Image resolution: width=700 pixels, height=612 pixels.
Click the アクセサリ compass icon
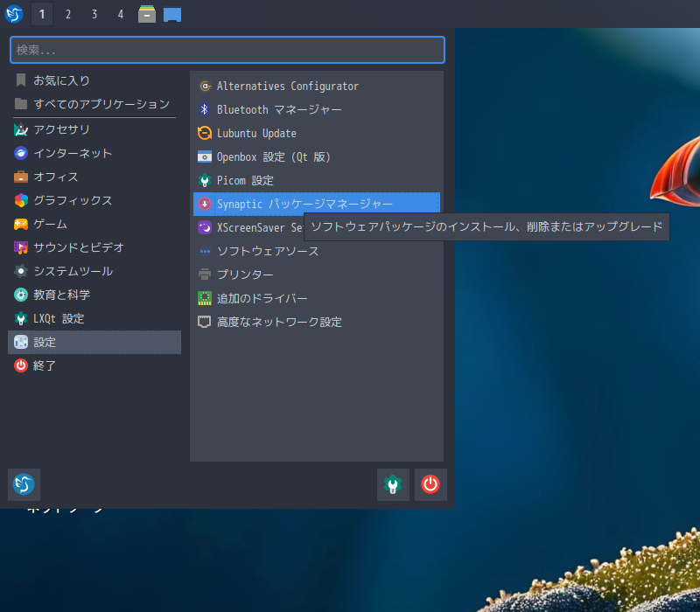click(x=20, y=129)
